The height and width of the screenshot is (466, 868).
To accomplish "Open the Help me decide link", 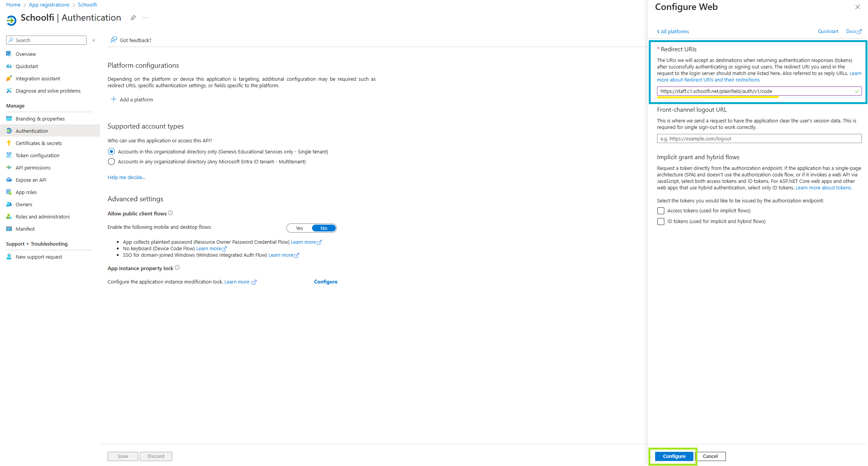I will (x=126, y=177).
